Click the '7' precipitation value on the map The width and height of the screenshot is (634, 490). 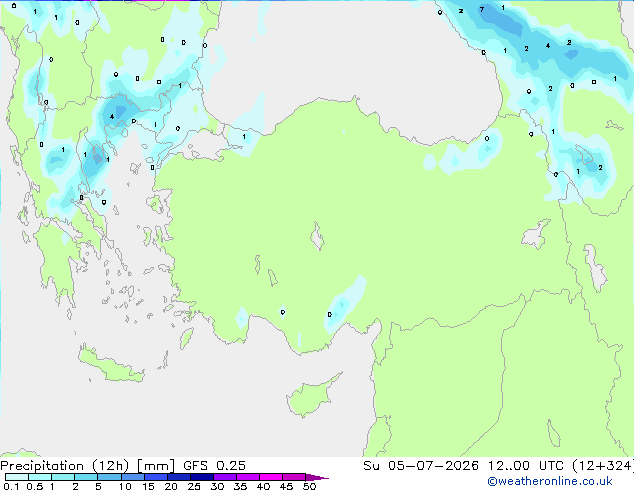482,9
